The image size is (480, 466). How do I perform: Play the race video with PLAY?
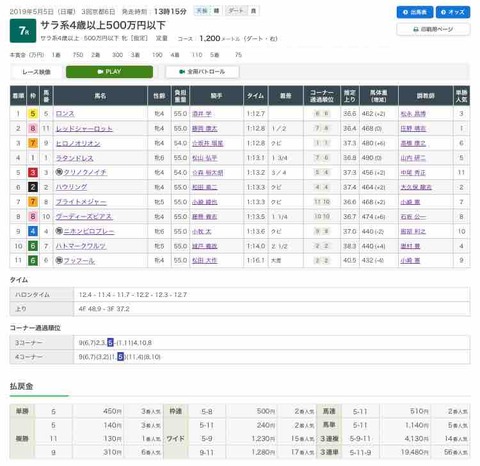coord(109,72)
